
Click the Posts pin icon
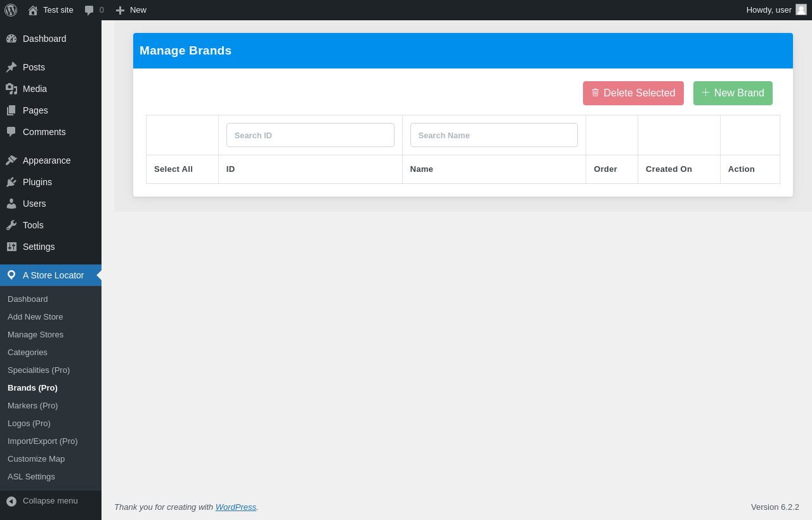click(11, 67)
